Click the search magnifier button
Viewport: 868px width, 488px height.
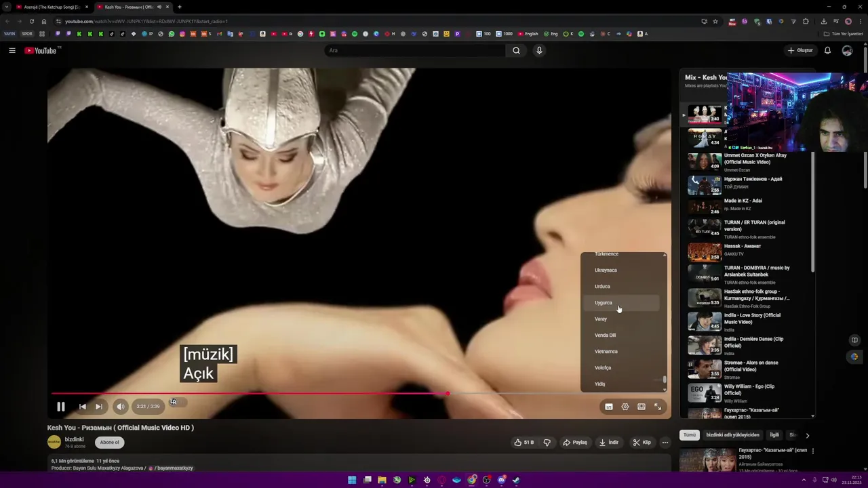click(516, 50)
